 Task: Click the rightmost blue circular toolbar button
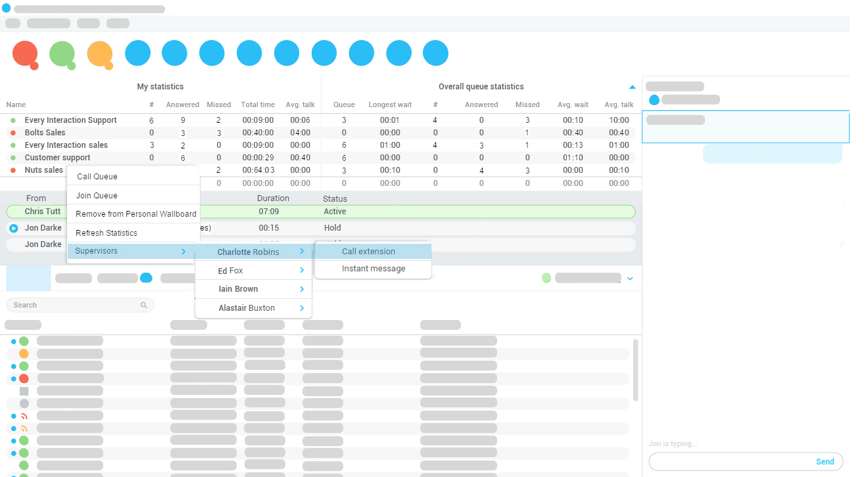[x=435, y=53]
